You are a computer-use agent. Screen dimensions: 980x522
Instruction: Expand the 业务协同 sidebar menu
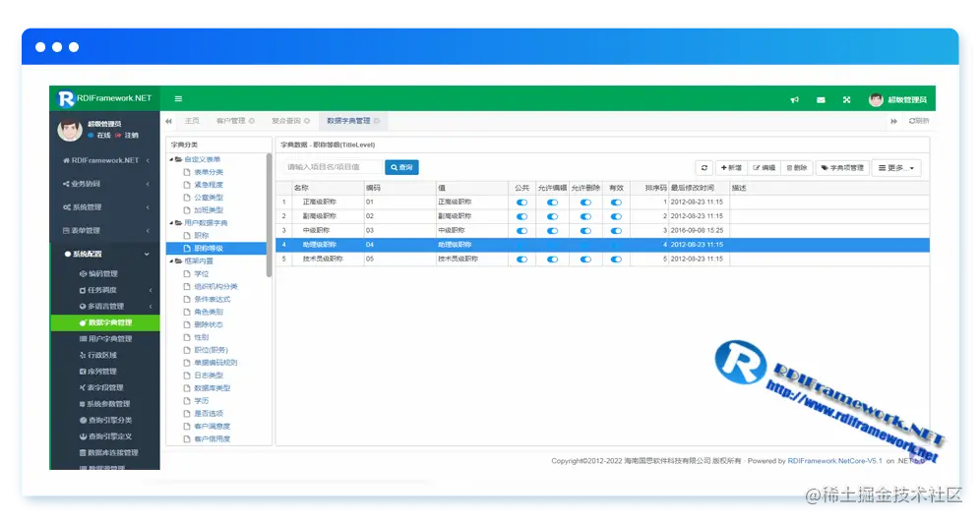[x=105, y=184]
